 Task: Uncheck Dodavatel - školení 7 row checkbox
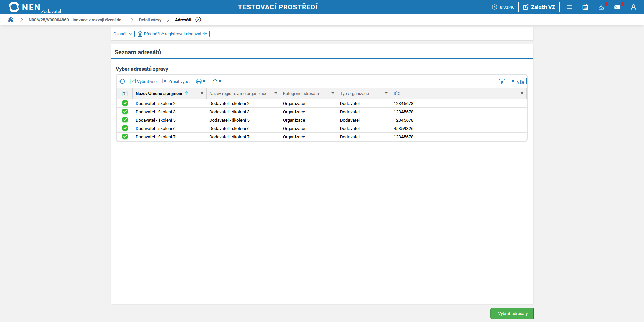tap(125, 137)
